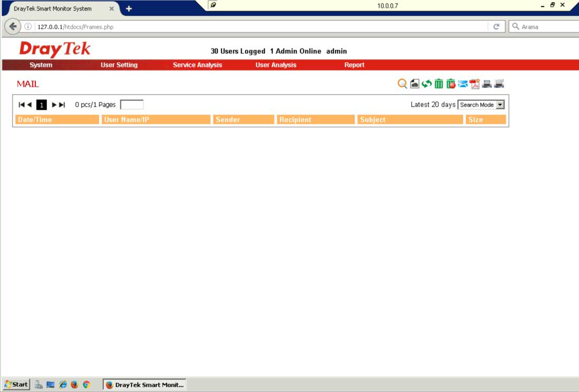Open the User Setting menu

pos(119,65)
